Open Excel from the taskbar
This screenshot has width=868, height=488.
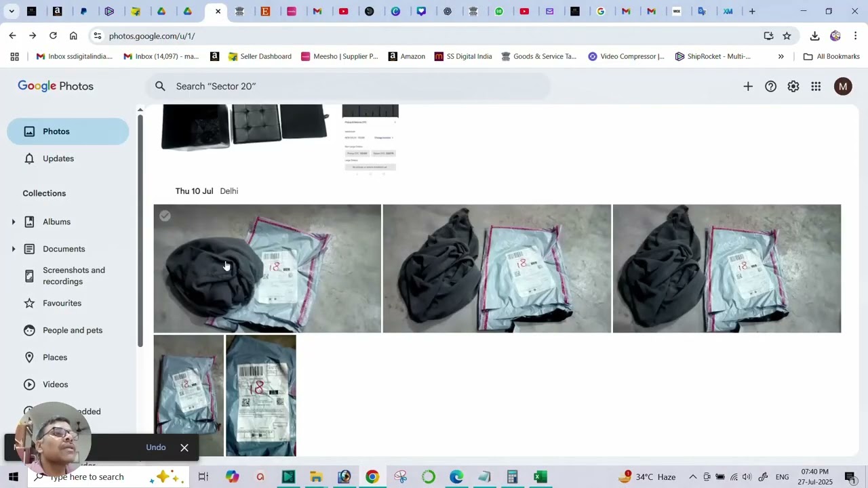click(x=540, y=477)
